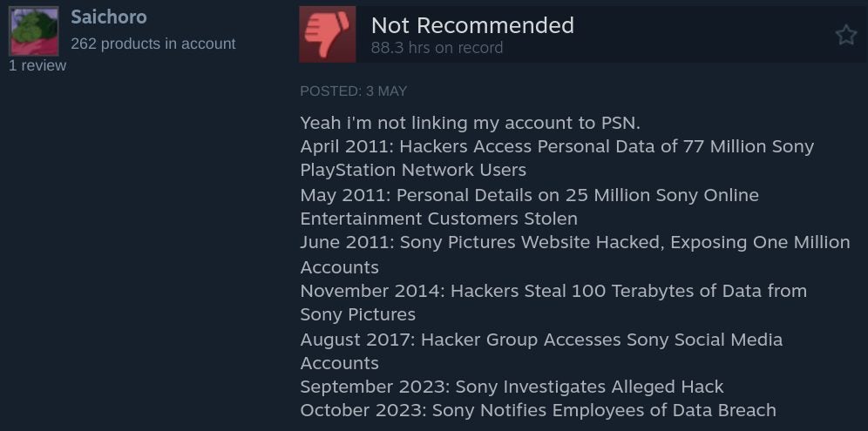Click the November 2014 terabytes line
The width and height of the screenshot is (868, 431).
coord(553,291)
